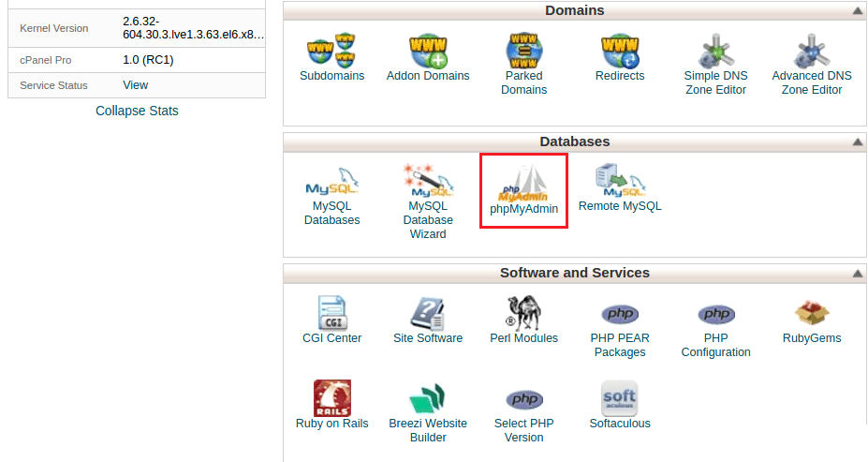Collapse the Domains section arrow
The image size is (868, 462).
857,11
